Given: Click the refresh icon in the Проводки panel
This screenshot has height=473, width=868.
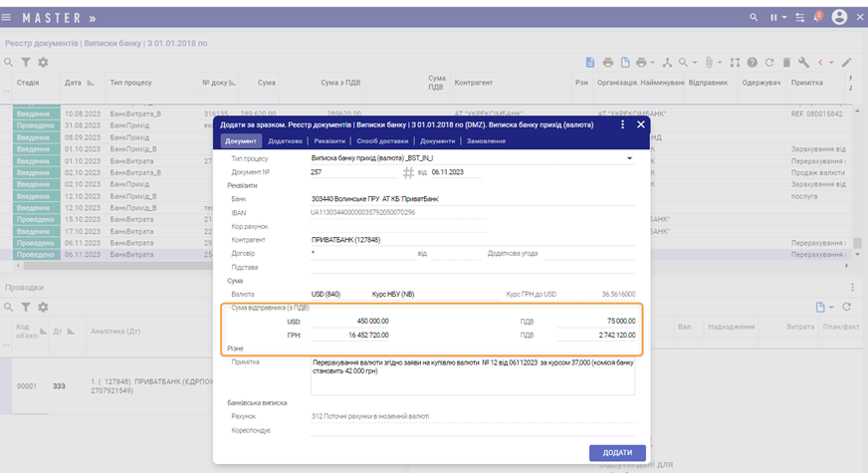Looking at the screenshot, I should tap(847, 308).
